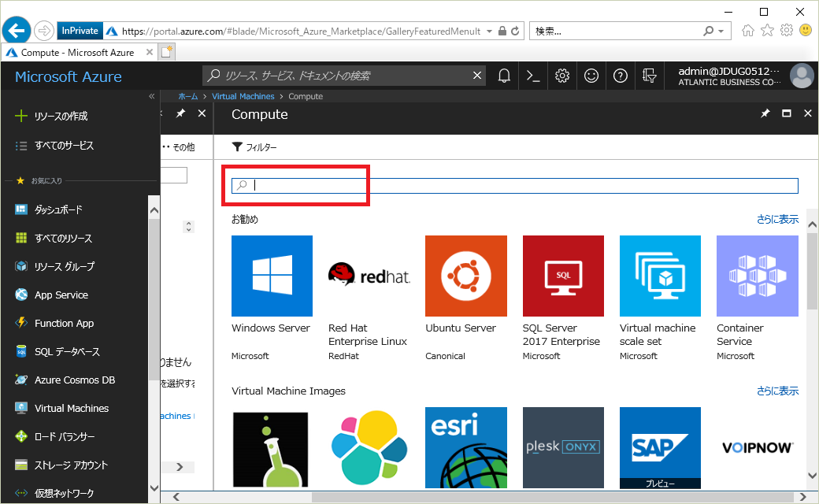Go to Virtual Machines breadcrumb
The width and height of the screenshot is (819, 504).
[x=243, y=96]
